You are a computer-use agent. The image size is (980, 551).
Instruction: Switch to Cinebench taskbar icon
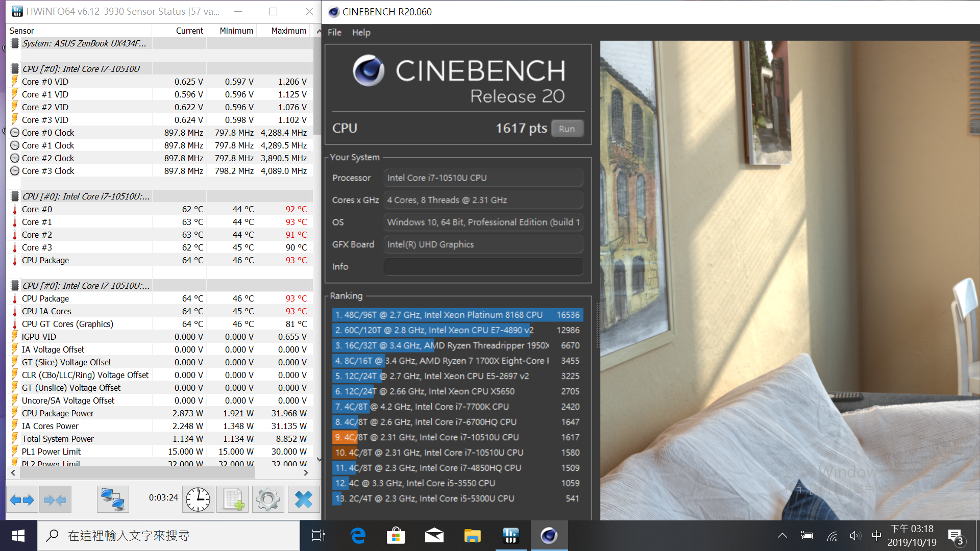549,536
